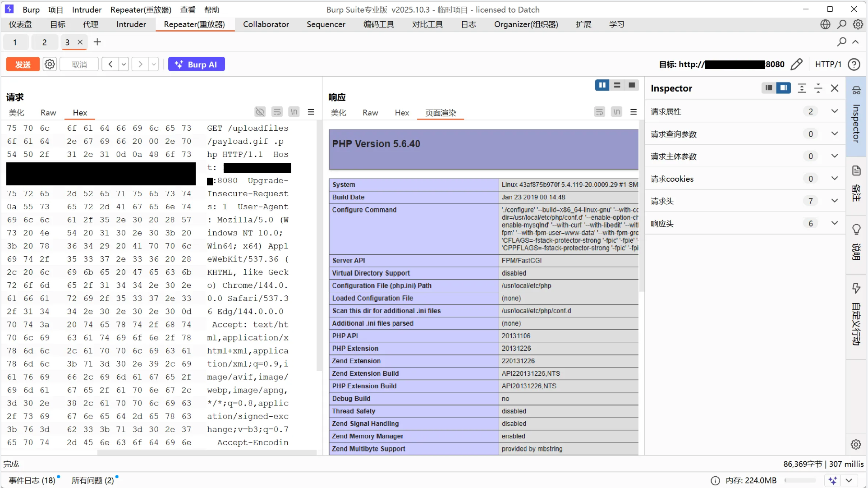This screenshot has width=868, height=488.
Task: Open the 事件日志 (18) event log
Action: tap(32, 480)
